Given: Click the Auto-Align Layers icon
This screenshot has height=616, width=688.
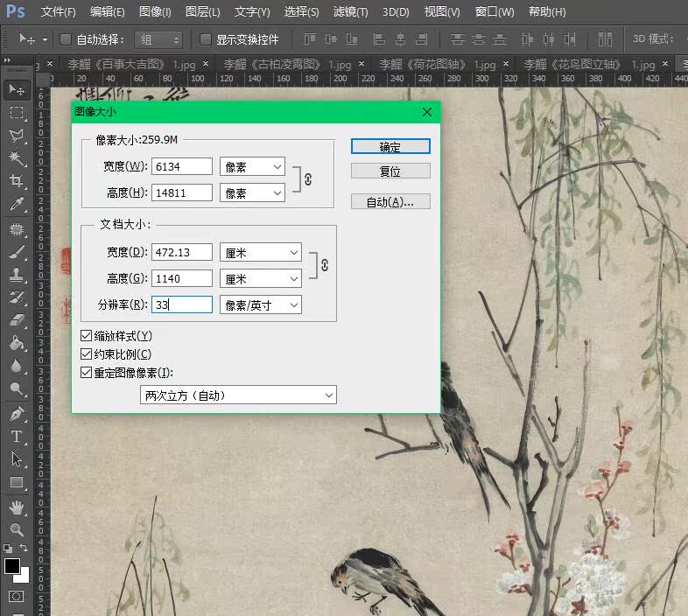Looking at the screenshot, I should click(605, 39).
